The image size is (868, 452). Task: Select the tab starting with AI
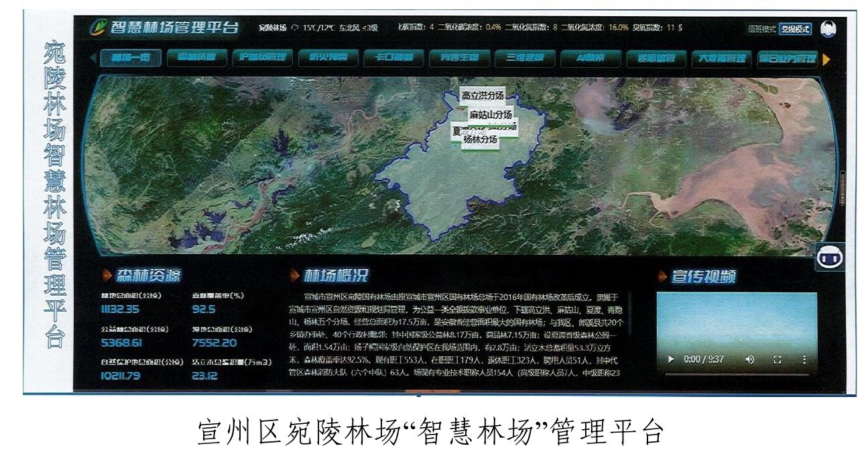pos(591,58)
